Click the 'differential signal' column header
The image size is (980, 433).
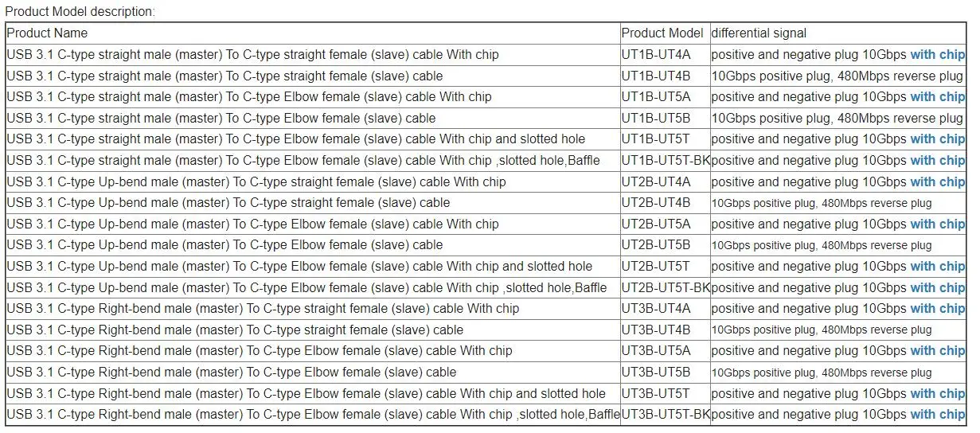pos(758,33)
